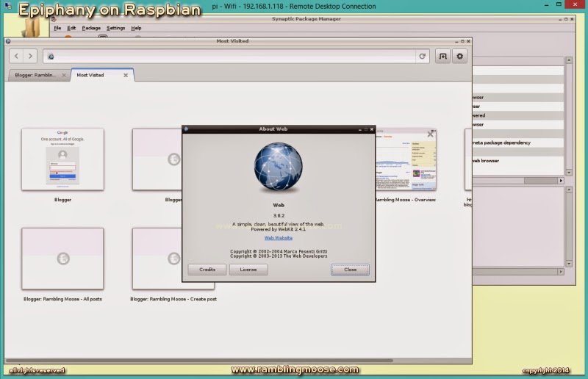Select the 'web browser' row in Synaptic
This screenshot has height=379, width=588.
pyautogui.click(x=518, y=161)
